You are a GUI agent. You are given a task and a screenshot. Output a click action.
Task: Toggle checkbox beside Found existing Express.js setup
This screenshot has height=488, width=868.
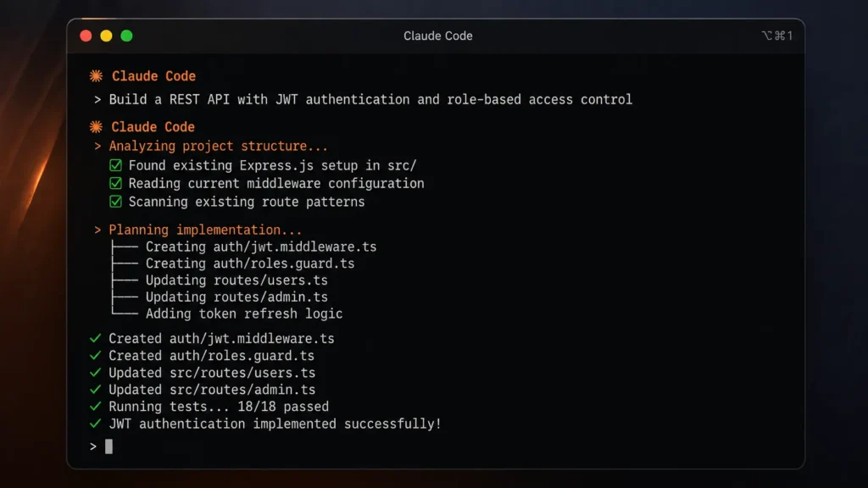tap(115, 165)
